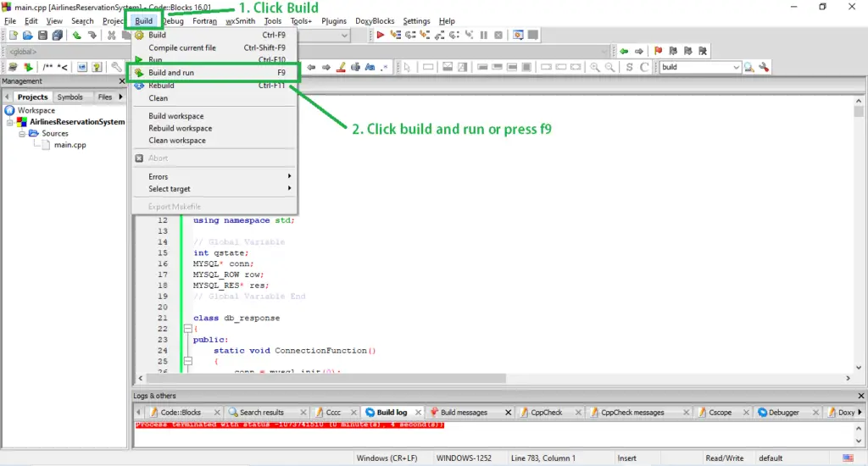This screenshot has width=868, height=466.
Task: Click the New file toolbar icon
Action: [14, 36]
